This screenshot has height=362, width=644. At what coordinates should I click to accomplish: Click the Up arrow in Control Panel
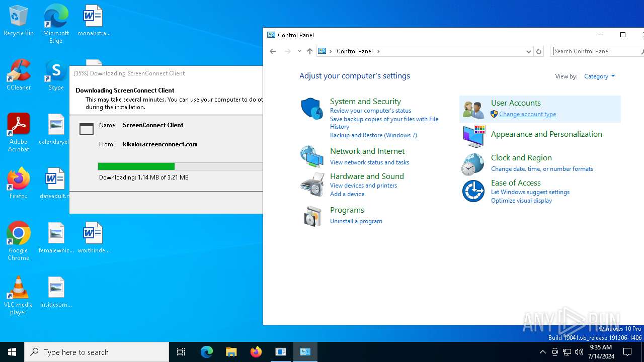[x=310, y=51]
